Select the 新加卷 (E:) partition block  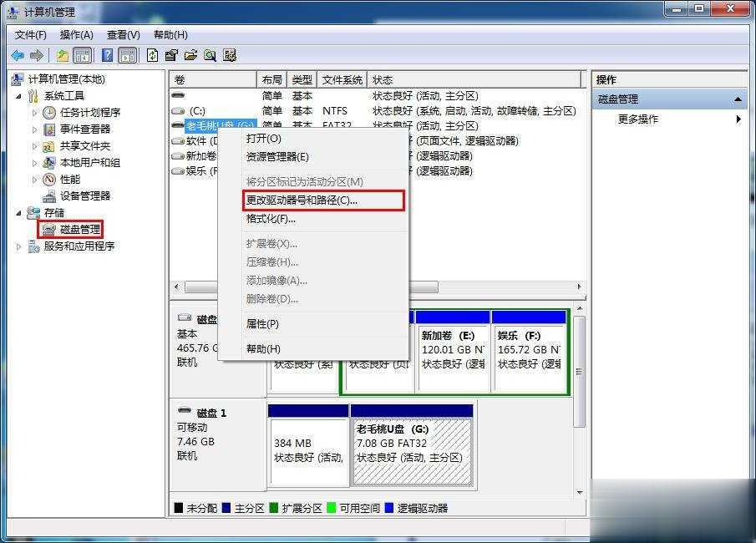coord(454,351)
